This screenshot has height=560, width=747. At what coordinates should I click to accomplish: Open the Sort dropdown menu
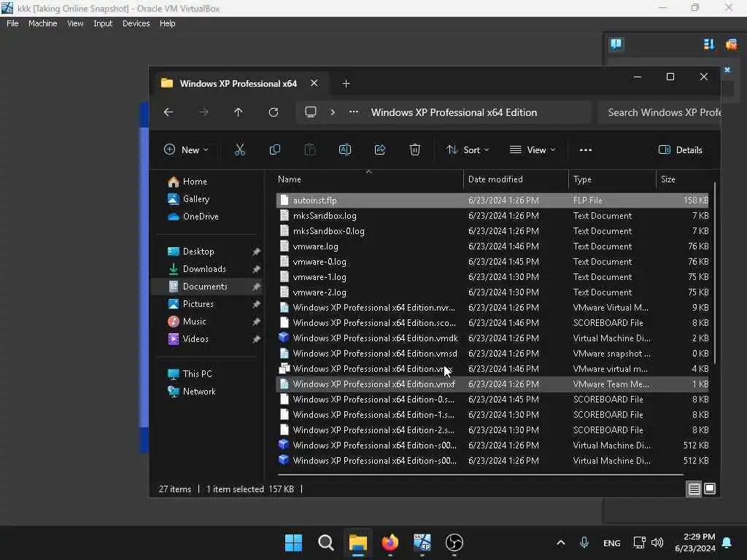(468, 149)
